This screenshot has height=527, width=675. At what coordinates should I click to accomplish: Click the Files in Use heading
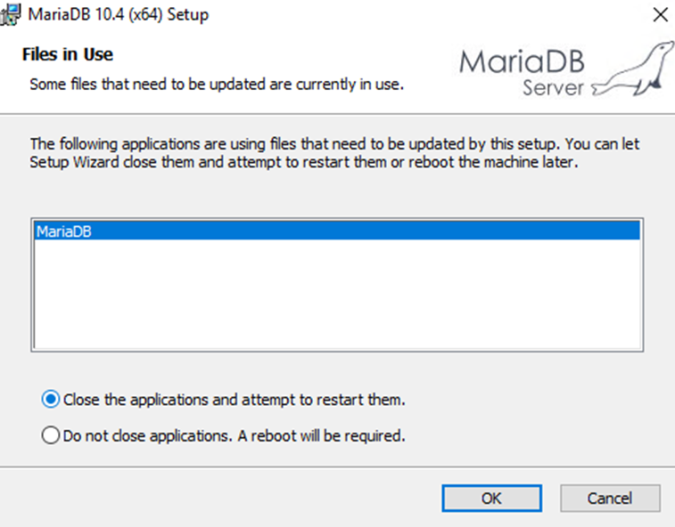68,54
